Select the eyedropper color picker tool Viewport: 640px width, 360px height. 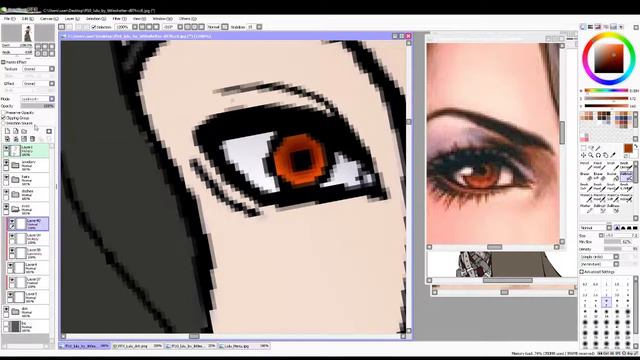613,155
